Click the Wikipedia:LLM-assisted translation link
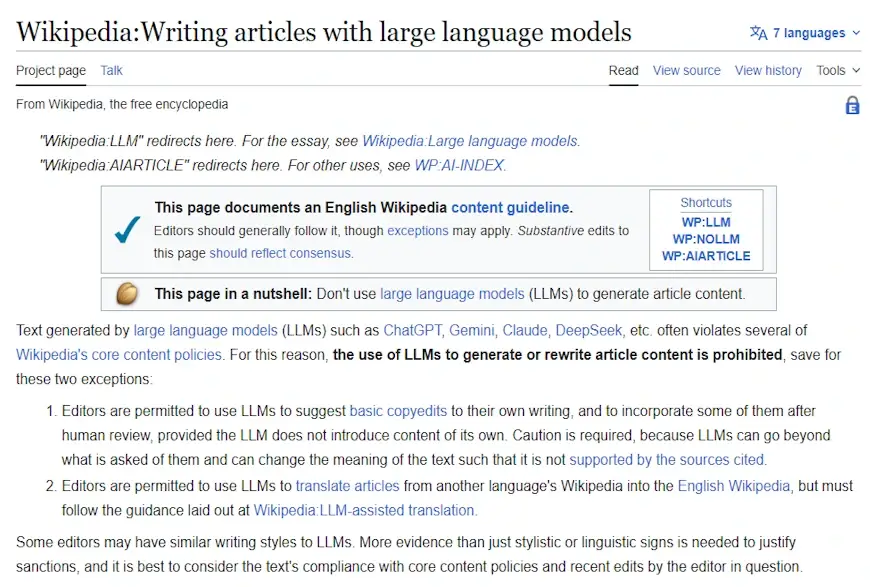Image resolution: width=870 pixels, height=587 pixels. [365, 510]
